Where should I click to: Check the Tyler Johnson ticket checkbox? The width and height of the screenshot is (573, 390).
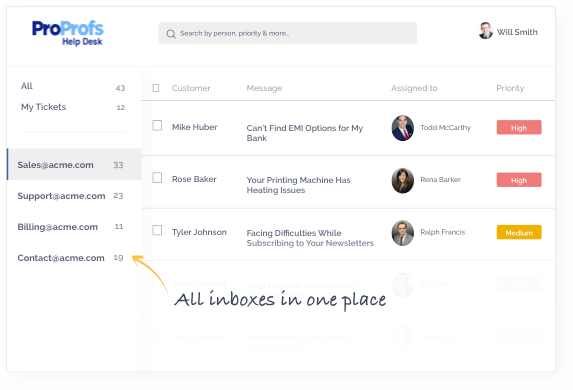pyautogui.click(x=157, y=230)
